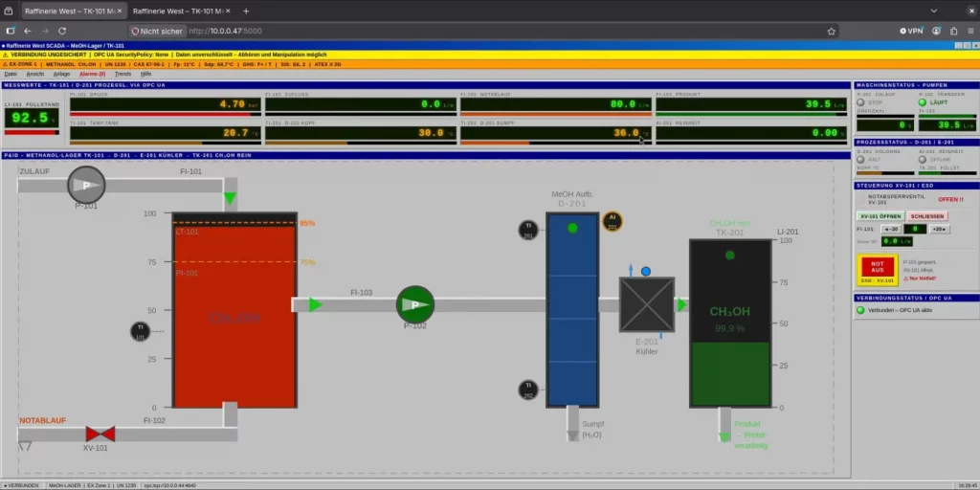The width and height of the screenshot is (980, 490).
Task: Click the TI-202 sump sensor bubble
Action: (x=528, y=390)
